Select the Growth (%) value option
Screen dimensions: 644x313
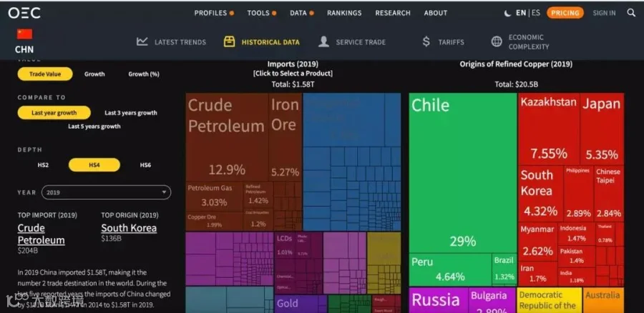[144, 74]
